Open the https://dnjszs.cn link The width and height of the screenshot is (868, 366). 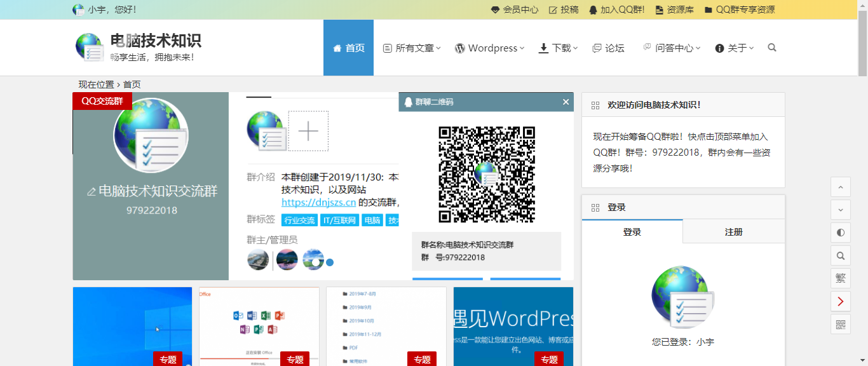click(318, 203)
